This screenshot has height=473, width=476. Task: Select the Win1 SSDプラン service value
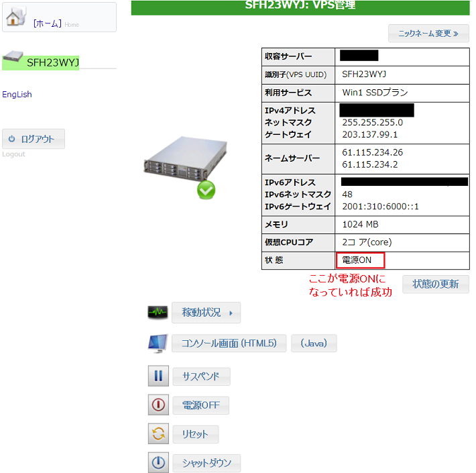[x=375, y=93]
